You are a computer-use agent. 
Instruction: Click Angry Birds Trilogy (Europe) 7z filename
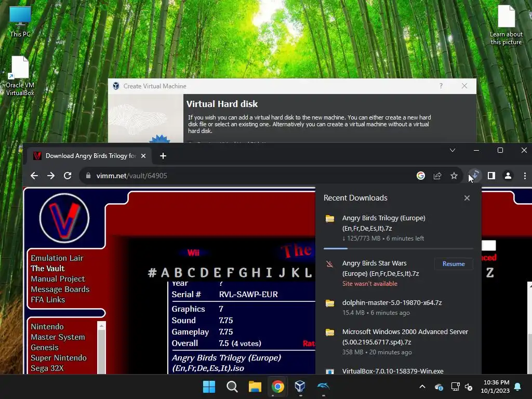(383, 223)
